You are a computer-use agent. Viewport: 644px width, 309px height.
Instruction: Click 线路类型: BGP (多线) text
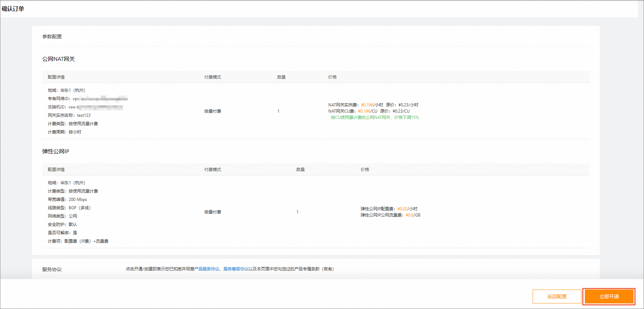(x=69, y=208)
